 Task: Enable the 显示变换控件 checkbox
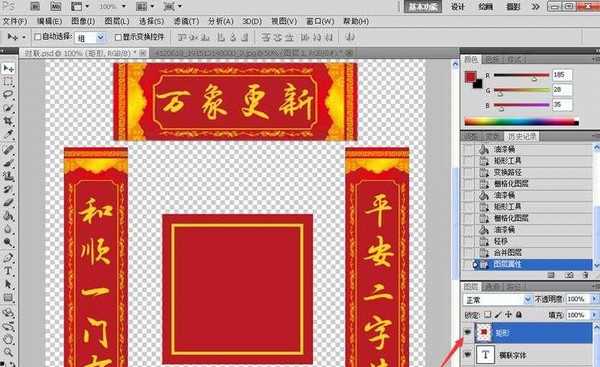click(118, 37)
